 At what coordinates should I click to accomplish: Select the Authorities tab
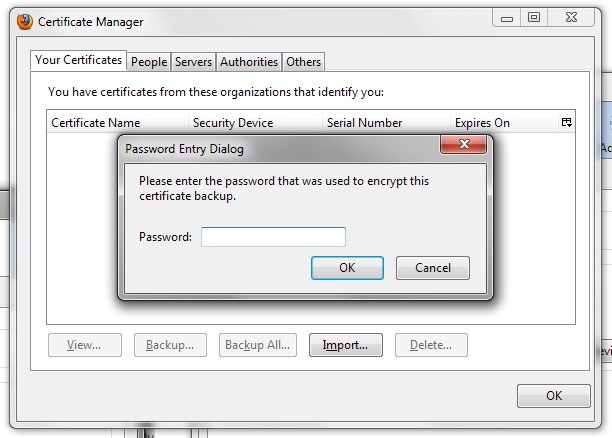[249, 62]
